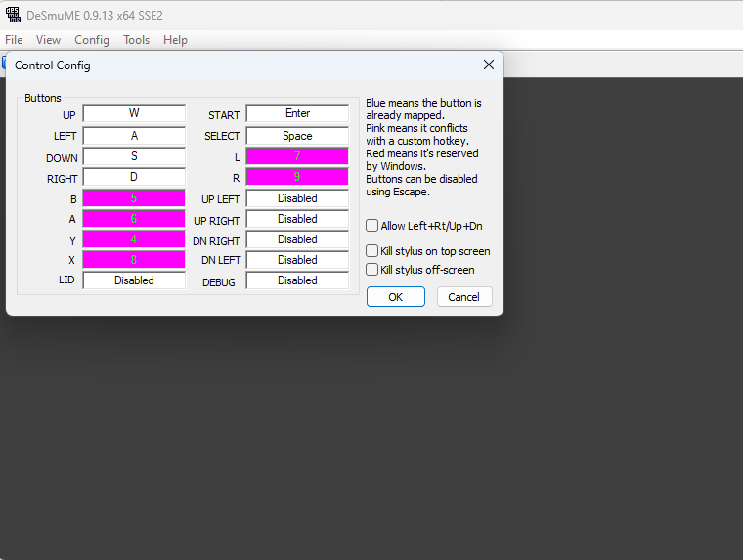Open the File menu
The width and height of the screenshot is (743, 560).
coord(14,40)
